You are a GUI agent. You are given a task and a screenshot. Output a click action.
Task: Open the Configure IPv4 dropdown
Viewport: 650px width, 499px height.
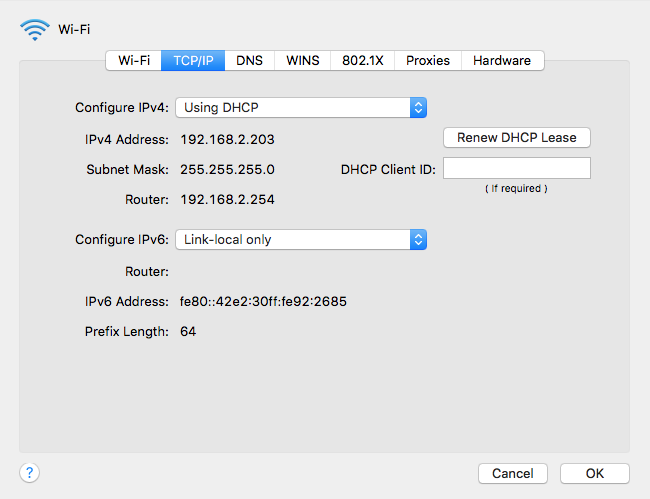click(301, 108)
